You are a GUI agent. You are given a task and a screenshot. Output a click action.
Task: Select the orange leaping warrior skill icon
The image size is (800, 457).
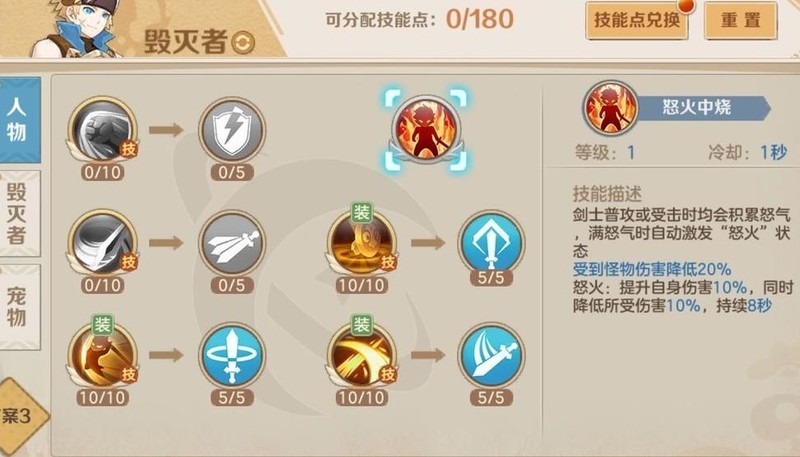click(103, 356)
